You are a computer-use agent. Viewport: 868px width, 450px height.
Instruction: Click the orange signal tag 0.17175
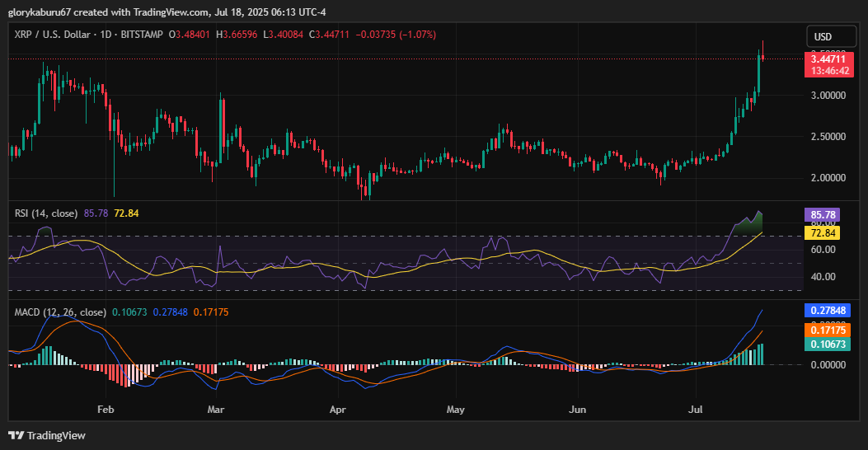[x=829, y=330]
